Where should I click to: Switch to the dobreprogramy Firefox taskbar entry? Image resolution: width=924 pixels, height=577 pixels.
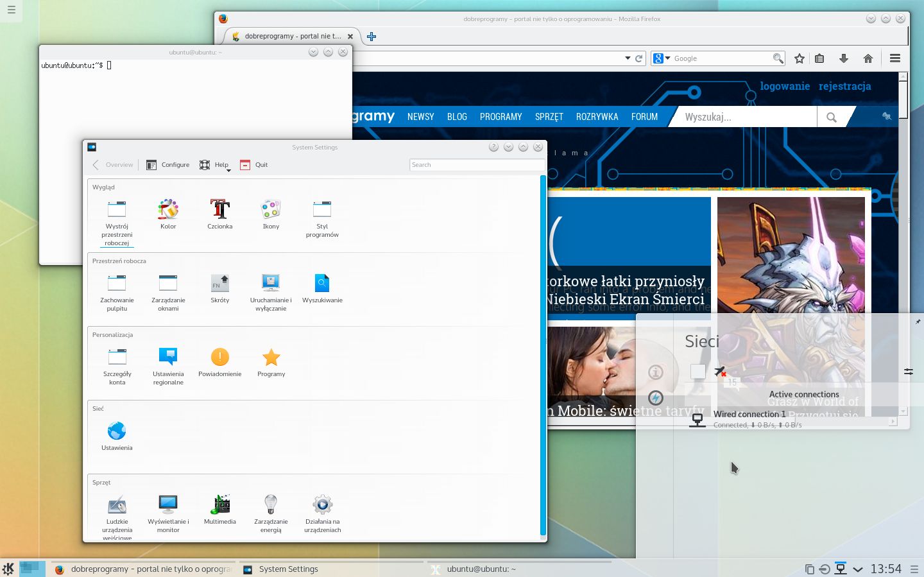pos(143,569)
